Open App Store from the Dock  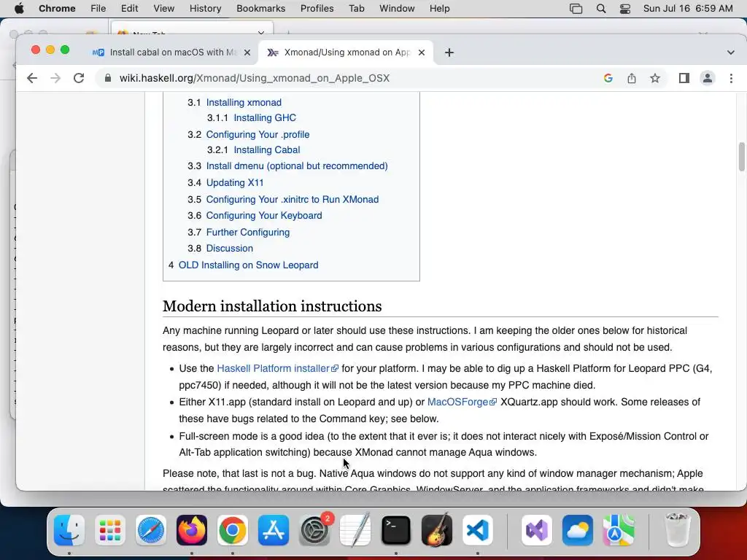click(x=274, y=530)
